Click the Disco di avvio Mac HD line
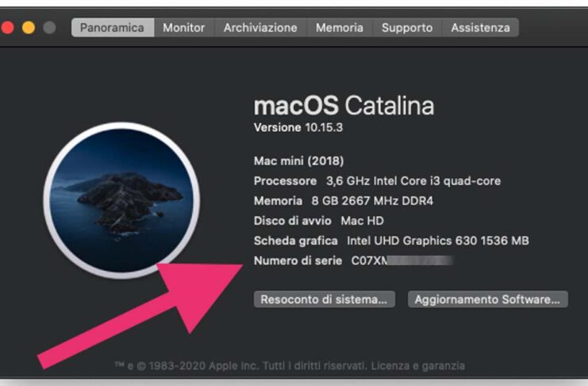This screenshot has width=588, height=386. coord(317,221)
